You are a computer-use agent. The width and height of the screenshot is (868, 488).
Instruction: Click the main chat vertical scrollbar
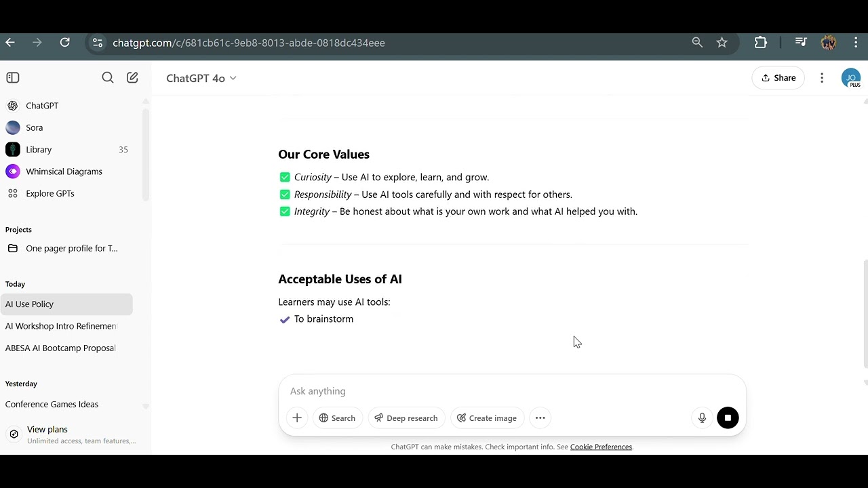pyautogui.click(x=865, y=314)
